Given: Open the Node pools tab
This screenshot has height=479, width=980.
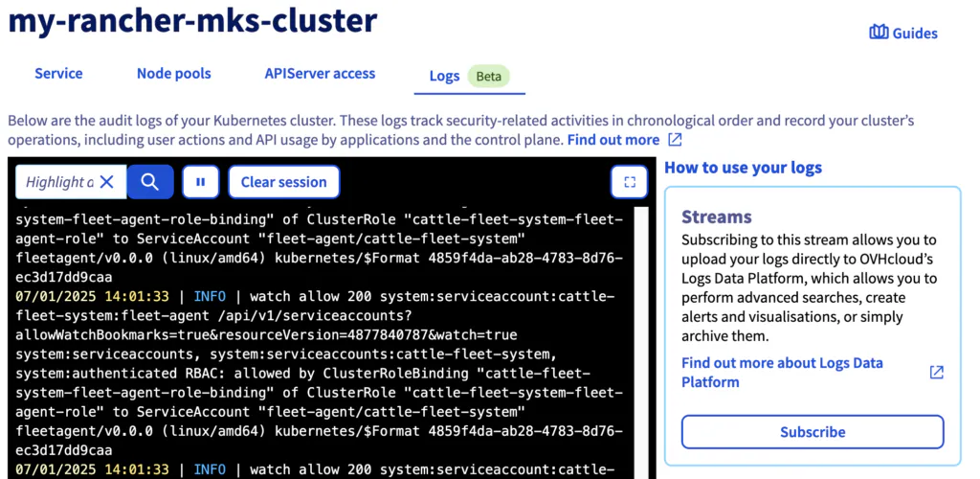Looking at the screenshot, I should coord(174,74).
